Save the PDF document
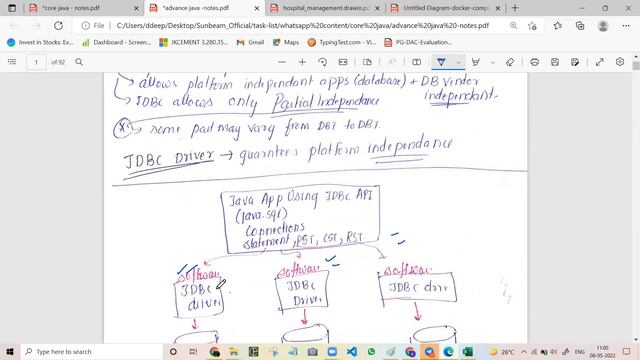Screen dimensions: 640x360 555,62
